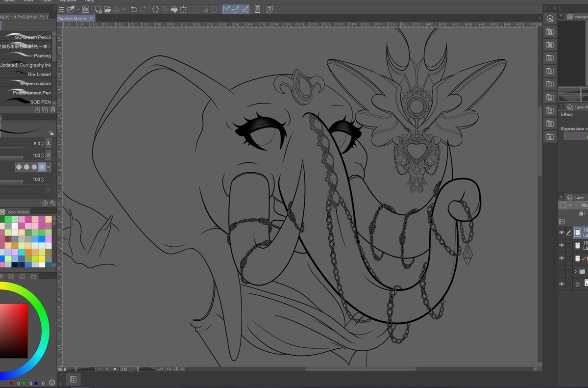Open opacity dynamics button beside 100
The image size is (588, 388).
[x=49, y=155]
